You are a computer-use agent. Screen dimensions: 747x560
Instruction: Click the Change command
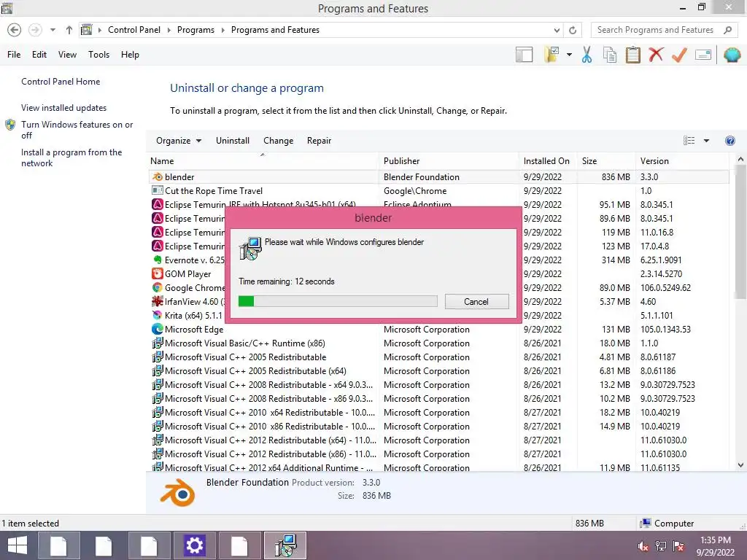click(x=278, y=141)
